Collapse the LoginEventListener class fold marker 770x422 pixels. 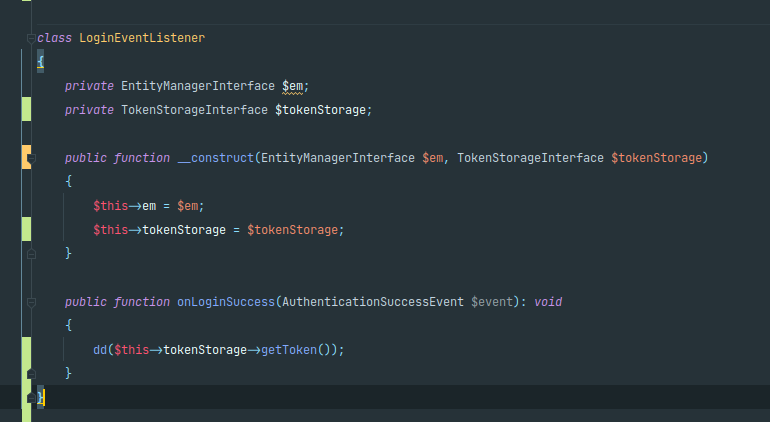tap(31, 38)
